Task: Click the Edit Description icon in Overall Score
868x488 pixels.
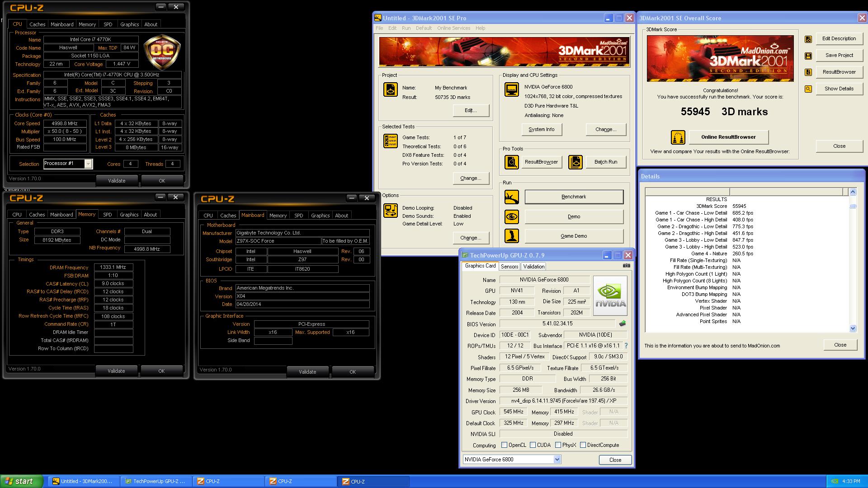Action: tap(808, 39)
